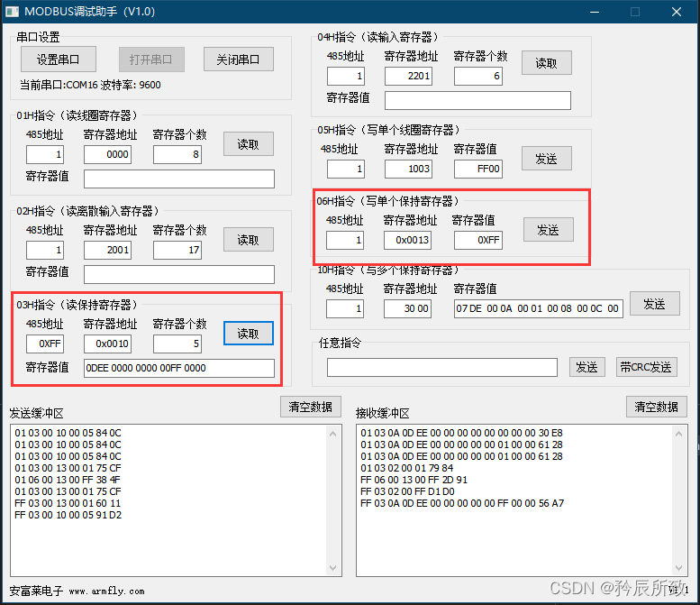Click the 03H value field with 0DEE 0000

click(179, 368)
